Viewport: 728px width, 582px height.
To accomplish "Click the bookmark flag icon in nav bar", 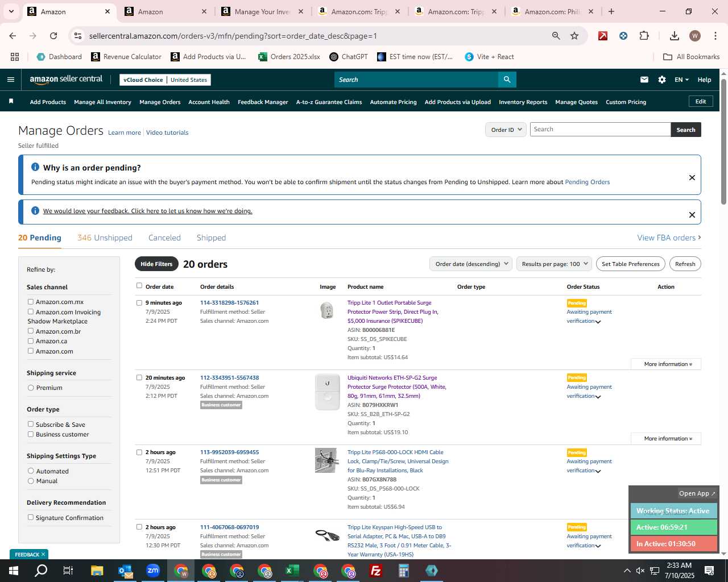I will tap(11, 102).
